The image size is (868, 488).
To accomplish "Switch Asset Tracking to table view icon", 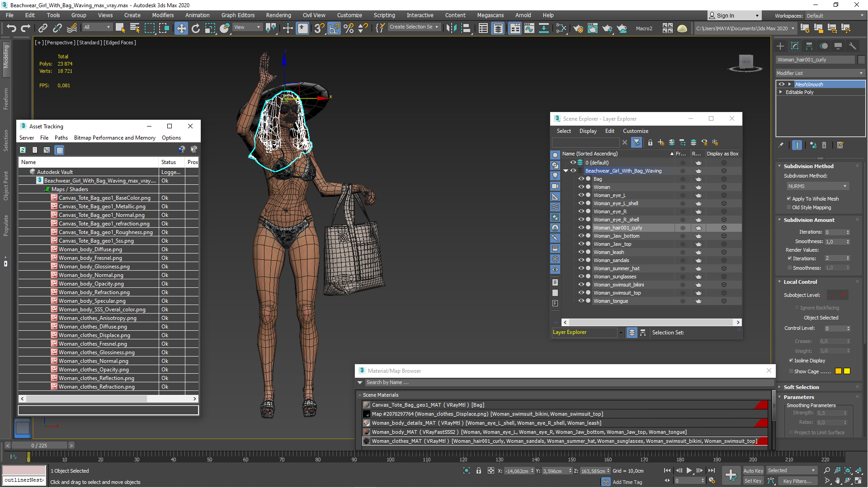I will click(x=59, y=150).
